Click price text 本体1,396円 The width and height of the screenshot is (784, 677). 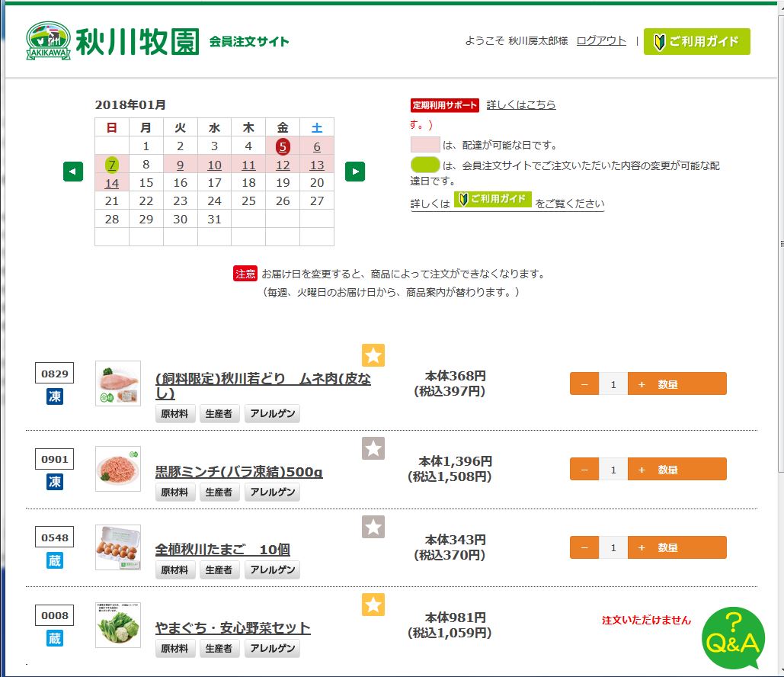tap(455, 461)
